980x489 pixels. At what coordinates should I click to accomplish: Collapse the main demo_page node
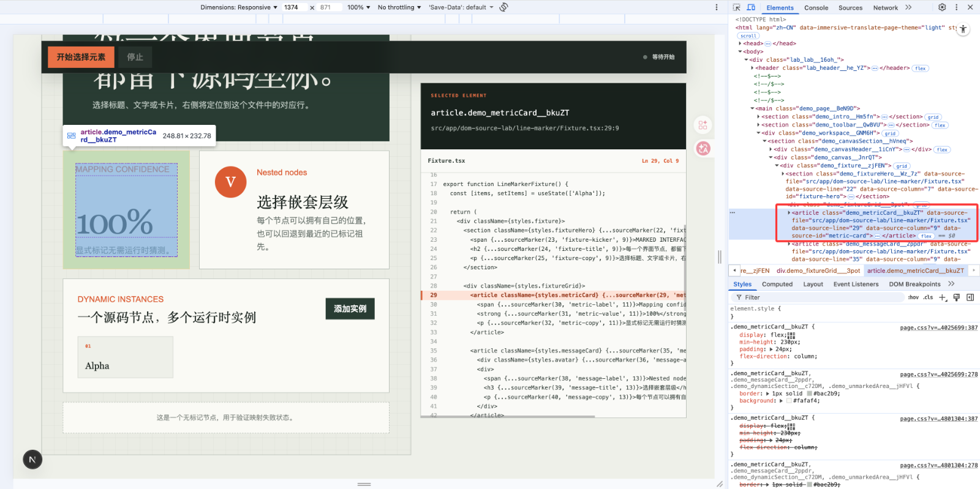coord(752,108)
